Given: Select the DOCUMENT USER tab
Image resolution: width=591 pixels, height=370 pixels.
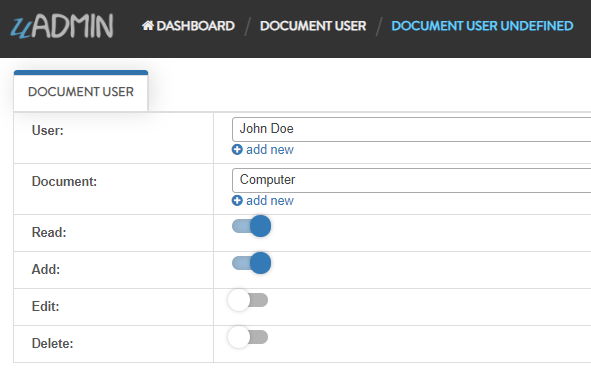Looking at the screenshot, I should [x=81, y=91].
